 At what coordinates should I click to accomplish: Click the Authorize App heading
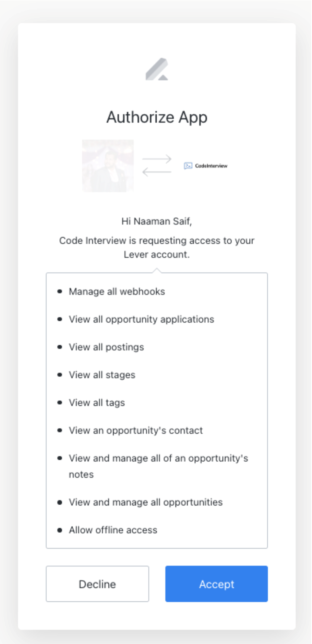[x=157, y=117]
